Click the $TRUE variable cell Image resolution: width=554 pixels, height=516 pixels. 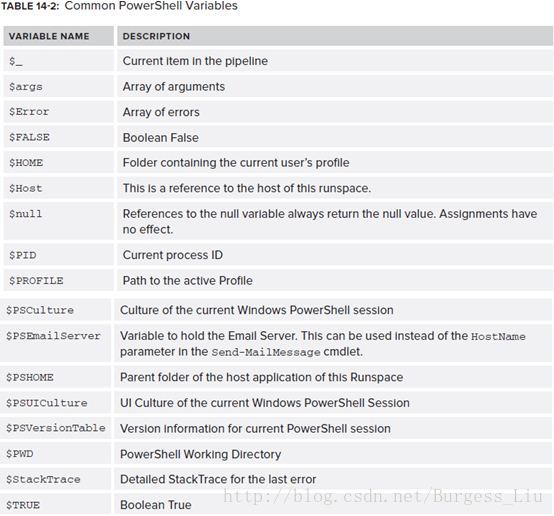pyautogui.click(x=55, y=505)
